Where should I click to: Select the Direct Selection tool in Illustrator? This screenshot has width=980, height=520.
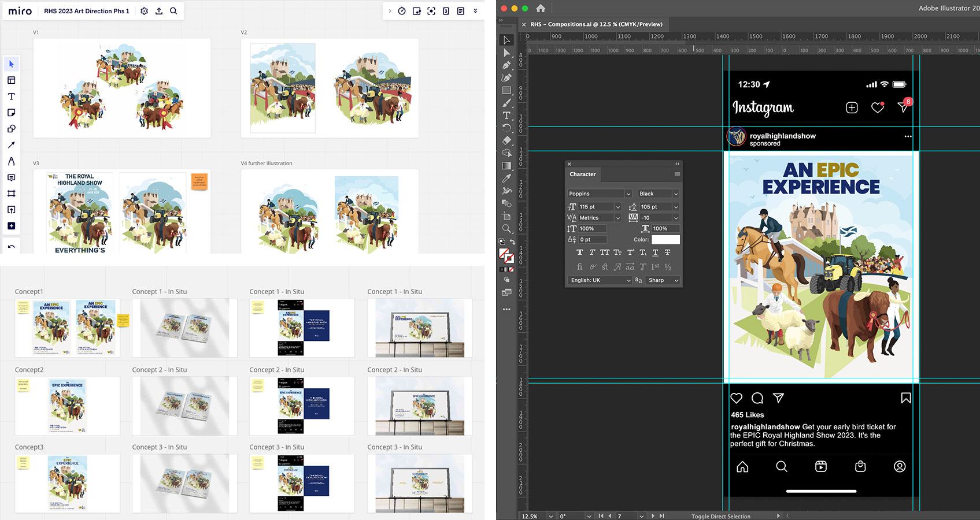[506, 53]
